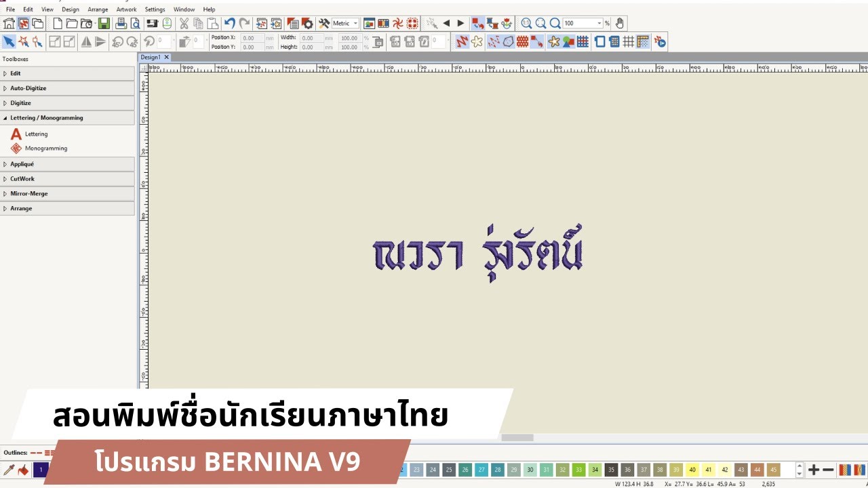Select the Pan hand tool

620,23
